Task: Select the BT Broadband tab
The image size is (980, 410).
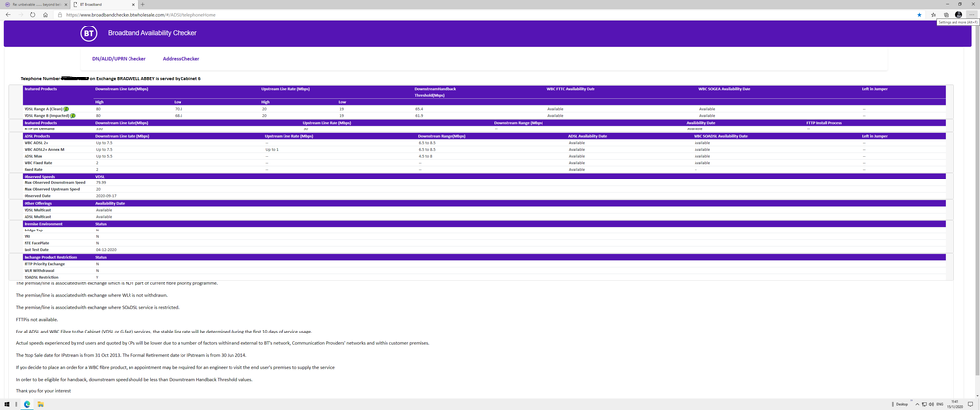Action: 103,4
